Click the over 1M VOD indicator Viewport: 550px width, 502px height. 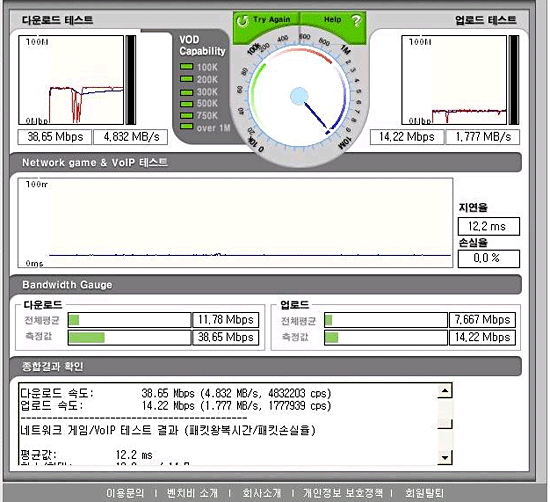[186, 127]
